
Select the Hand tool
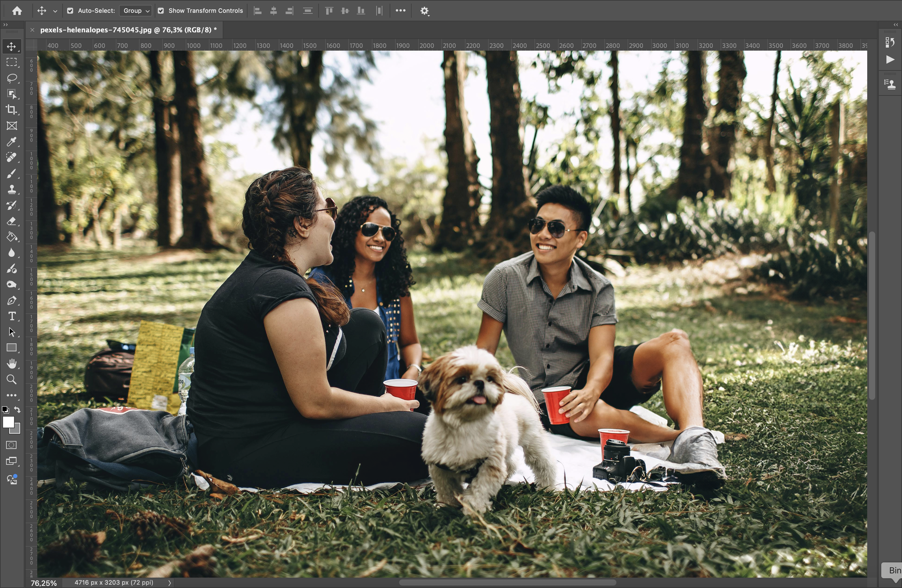tap(11, 364)
